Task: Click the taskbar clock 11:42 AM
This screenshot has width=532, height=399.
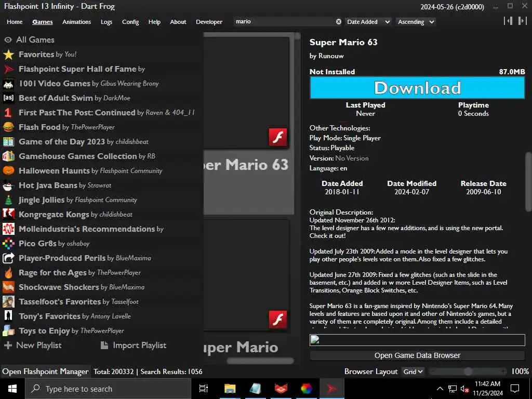Action: [487, 384]
